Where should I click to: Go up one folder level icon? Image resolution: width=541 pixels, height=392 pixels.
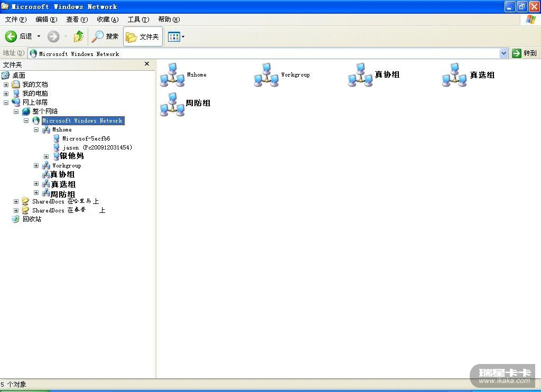tap(79, 36)
